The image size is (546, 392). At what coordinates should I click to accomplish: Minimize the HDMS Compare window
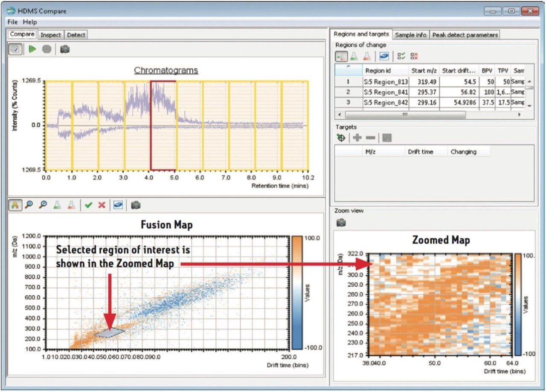[493, 12]
